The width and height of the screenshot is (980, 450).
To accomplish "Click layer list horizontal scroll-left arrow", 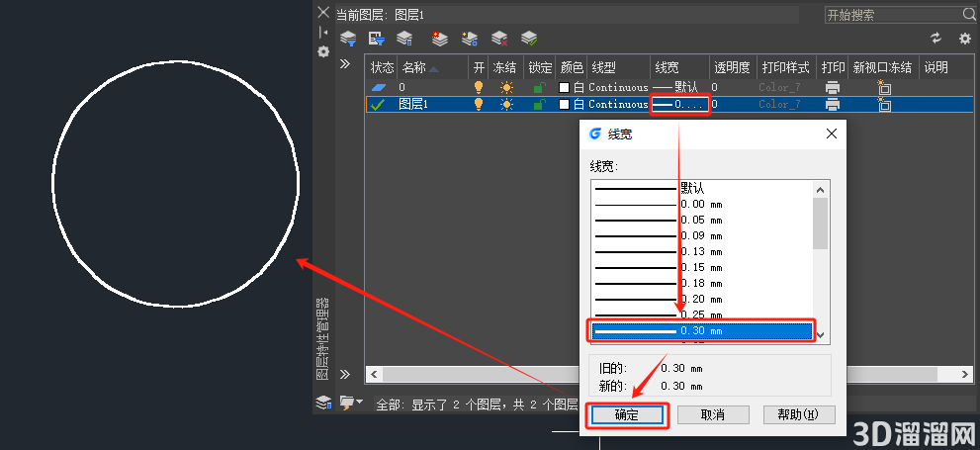I will click(374, 375).
